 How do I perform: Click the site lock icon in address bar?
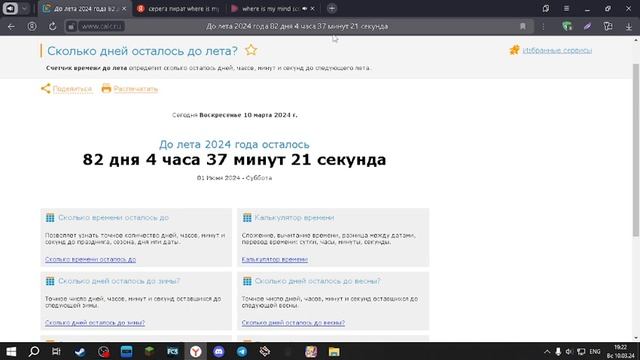click(71, 27)
